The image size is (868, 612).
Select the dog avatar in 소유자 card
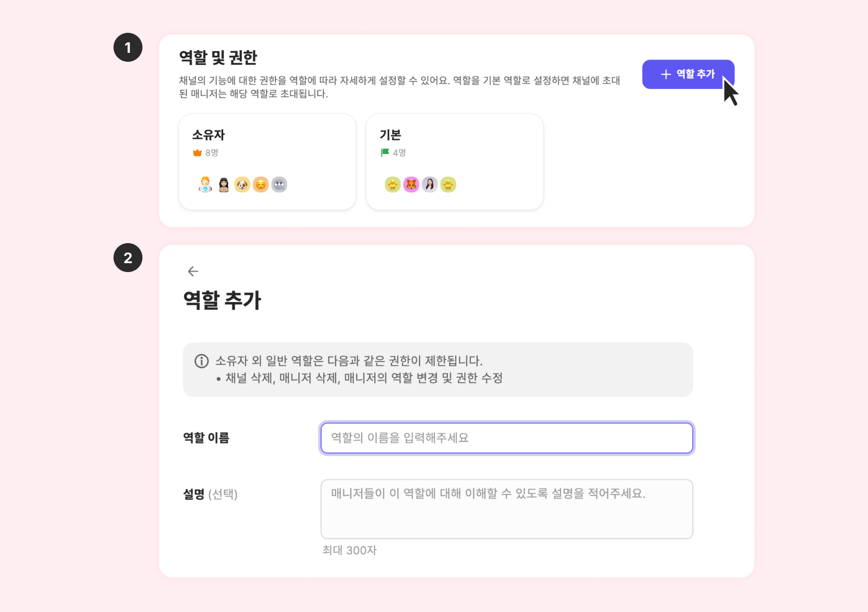click(x=242, y=185)
